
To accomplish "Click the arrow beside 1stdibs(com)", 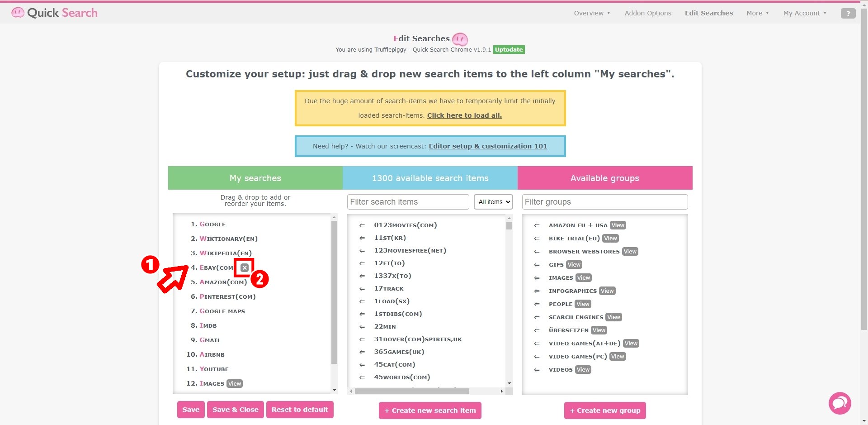I will click(362, 314).
